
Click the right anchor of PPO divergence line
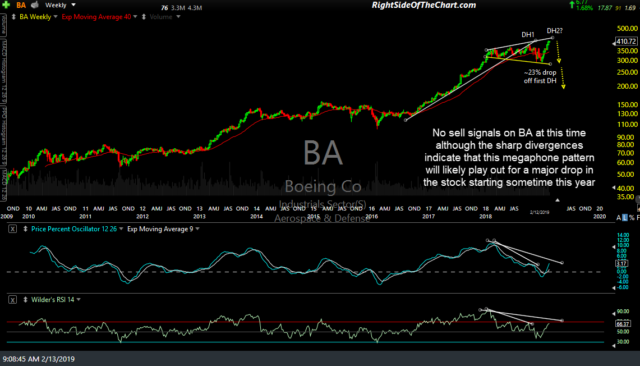(562, 263)
